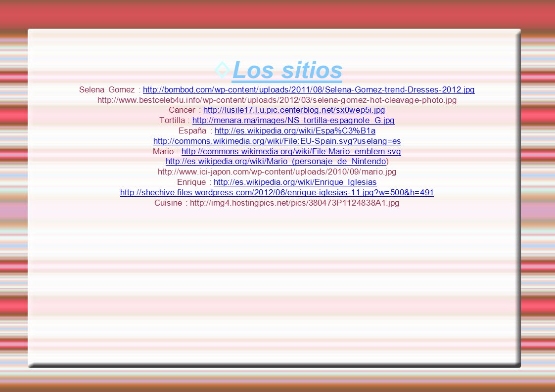
Task: Click the 'España :' label
Action: pos(195,131)
